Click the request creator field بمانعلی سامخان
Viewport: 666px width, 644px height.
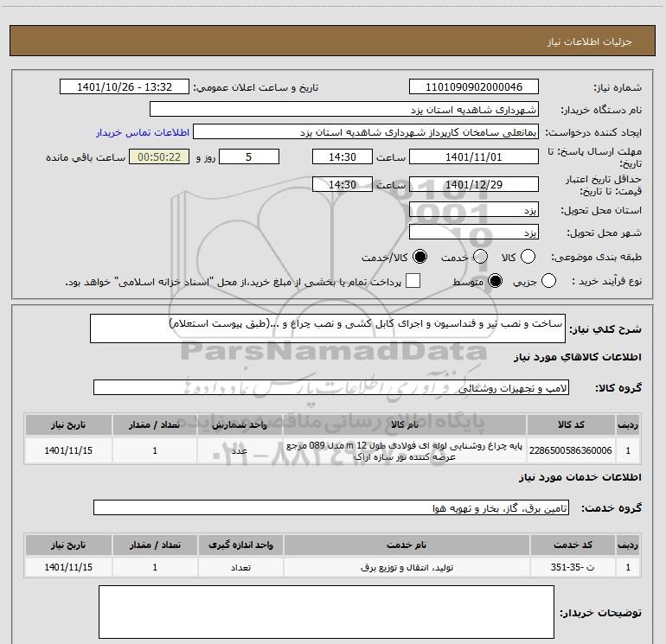(x=366, y=132)
